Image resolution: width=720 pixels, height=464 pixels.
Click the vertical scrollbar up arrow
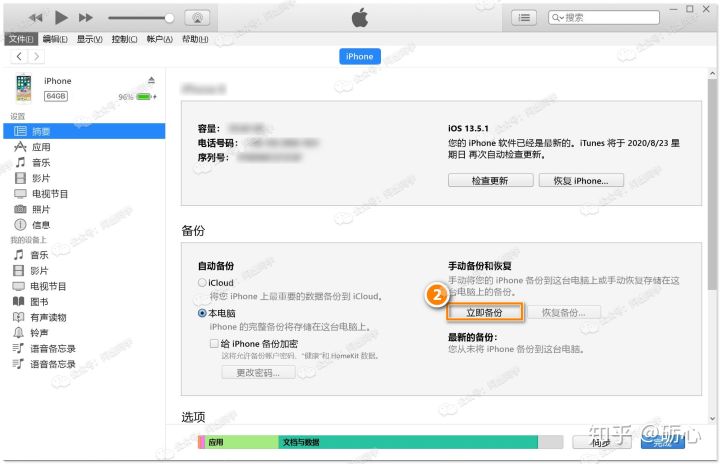tap(712, 73)
